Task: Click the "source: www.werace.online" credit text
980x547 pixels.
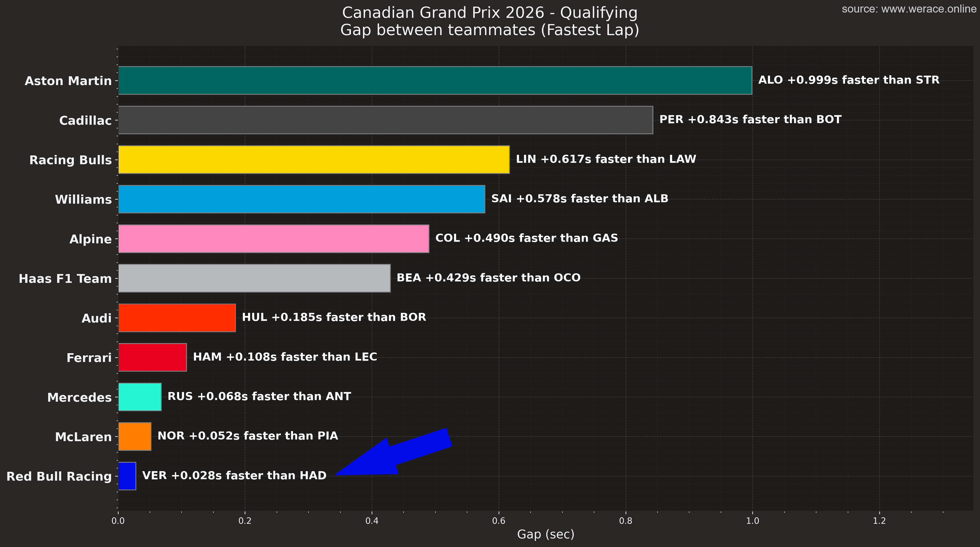Action: point(909,9)
